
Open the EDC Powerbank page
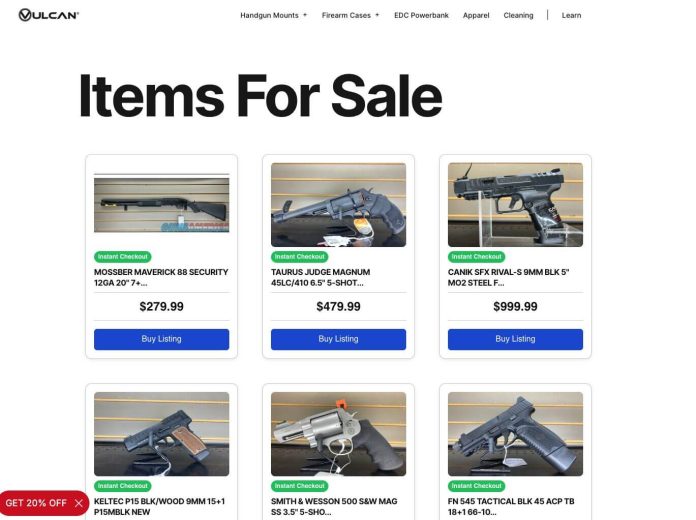coord(421,15)
